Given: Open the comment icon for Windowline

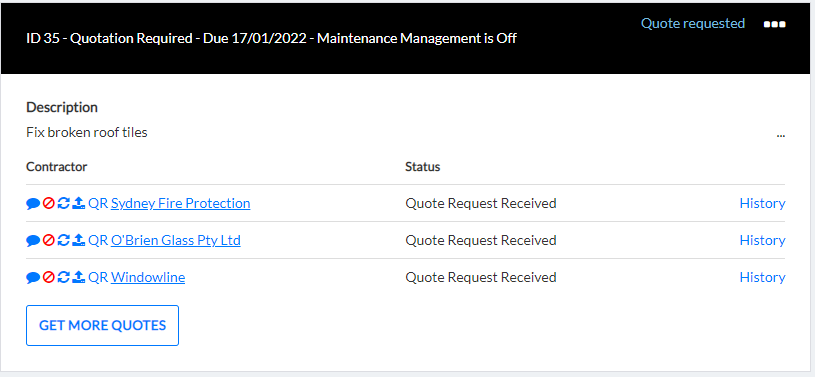Looking at the screenshot, I should [33, 278].
